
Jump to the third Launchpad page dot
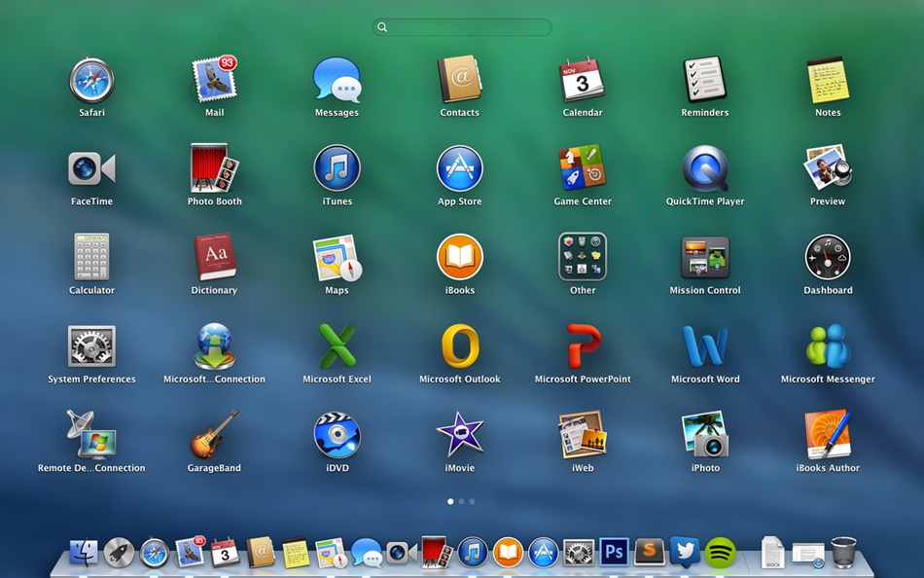click(472, 501)
